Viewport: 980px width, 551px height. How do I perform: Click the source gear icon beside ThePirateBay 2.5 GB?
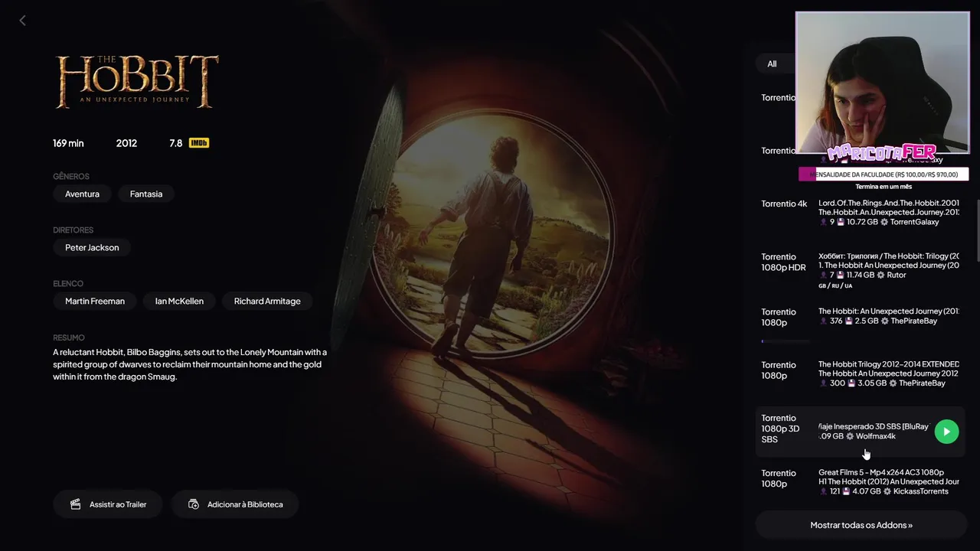click(x=884, y=321)
